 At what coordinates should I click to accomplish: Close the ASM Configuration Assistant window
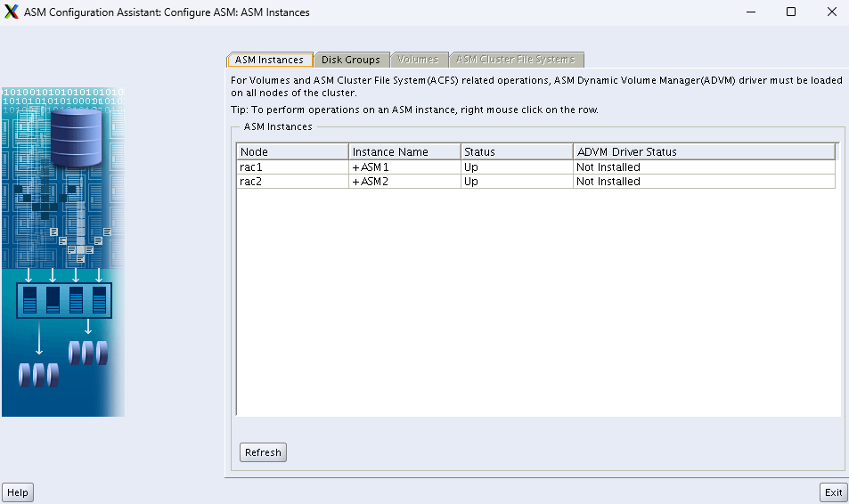click(x=832, y=12)
